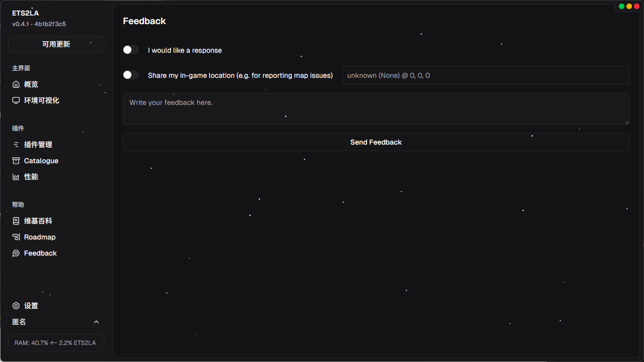
Task: Click the in-game location text field
Action: pyautogui.click(x=486, y=75)
